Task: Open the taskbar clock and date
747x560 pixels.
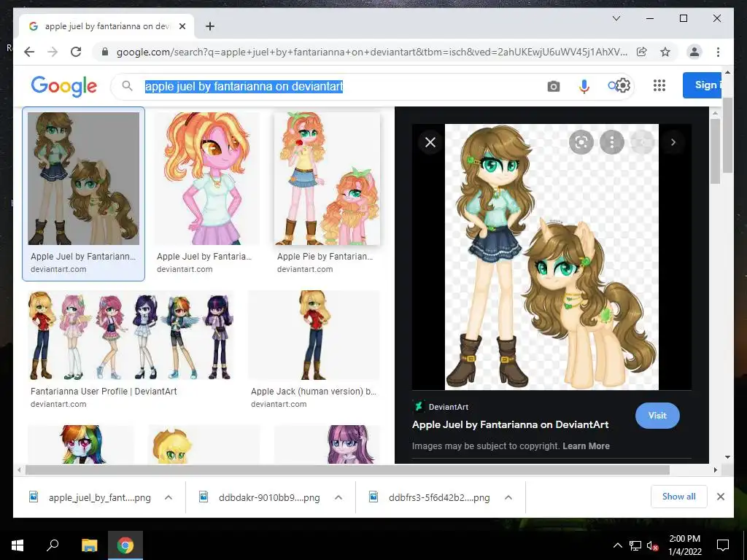Action: pos(684,545)
